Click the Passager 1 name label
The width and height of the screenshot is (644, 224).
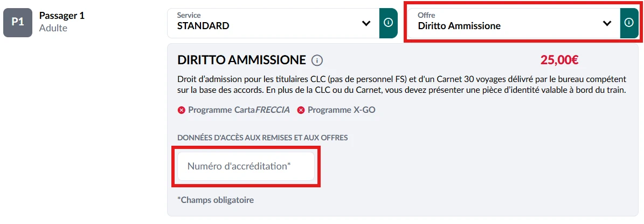(x=62, y=16)
